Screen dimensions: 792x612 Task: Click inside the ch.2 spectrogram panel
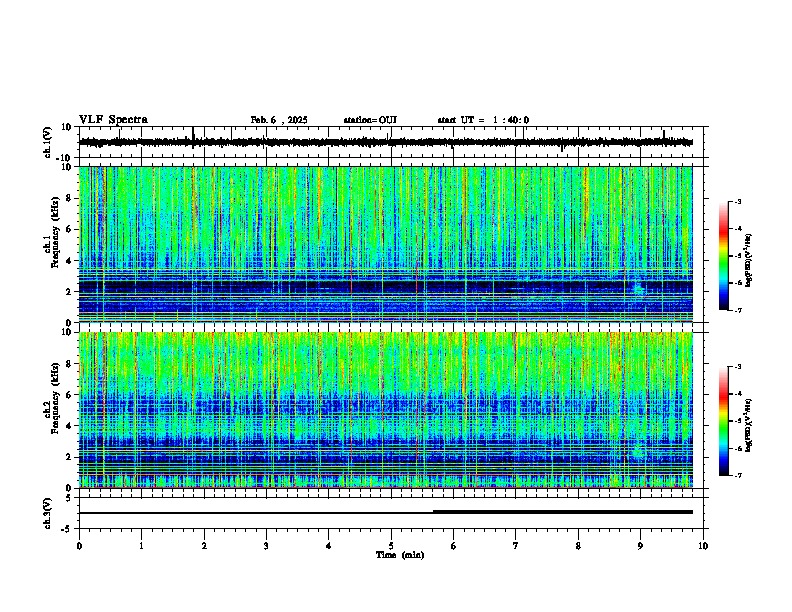pyautogui.click(x=386, y=410)
